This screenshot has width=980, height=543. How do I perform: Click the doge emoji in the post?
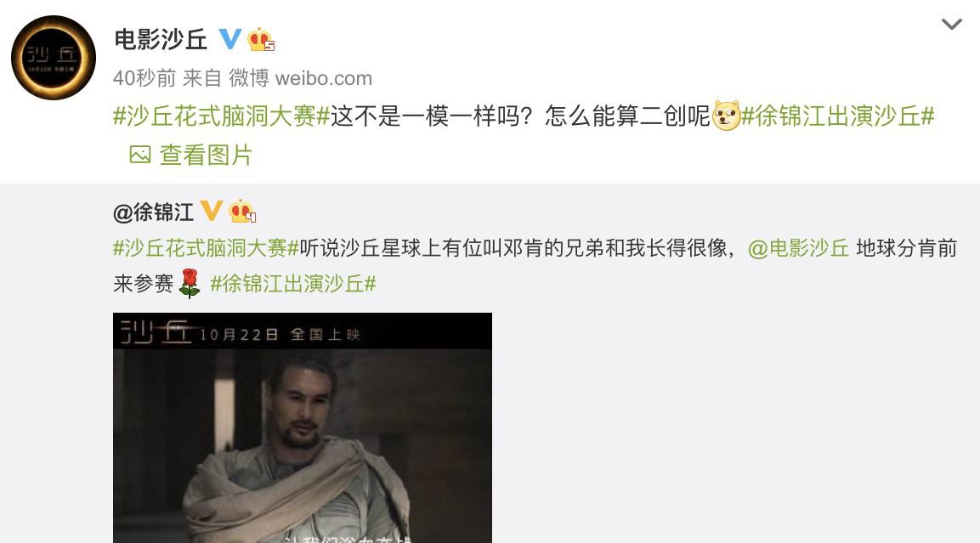(726, 116)
